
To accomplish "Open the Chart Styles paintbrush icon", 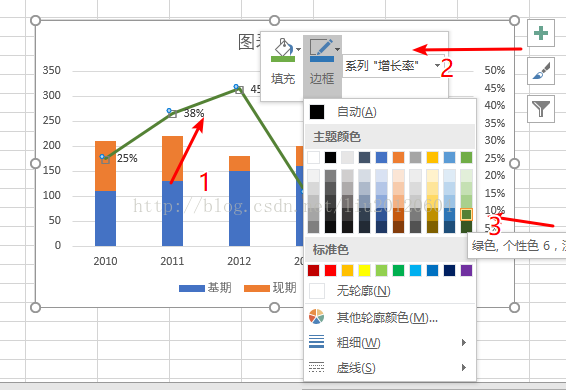I will point(541,71).
